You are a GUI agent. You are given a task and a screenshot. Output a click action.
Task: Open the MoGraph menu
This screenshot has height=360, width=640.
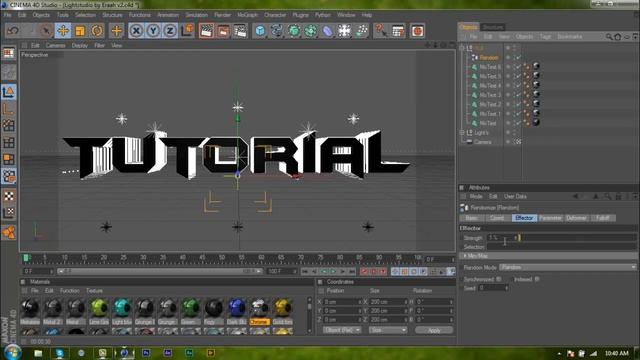pyautogui.click(x=247, y=15)
